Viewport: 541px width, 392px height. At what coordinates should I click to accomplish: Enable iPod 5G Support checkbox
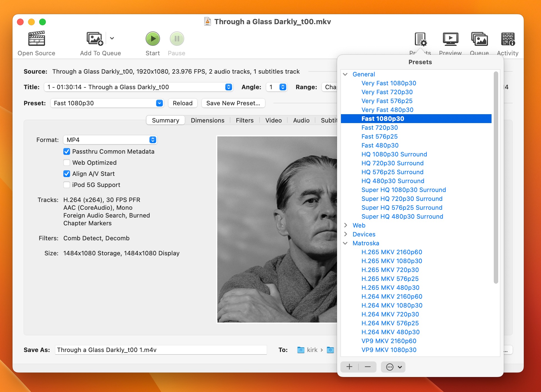click(67, 185)
